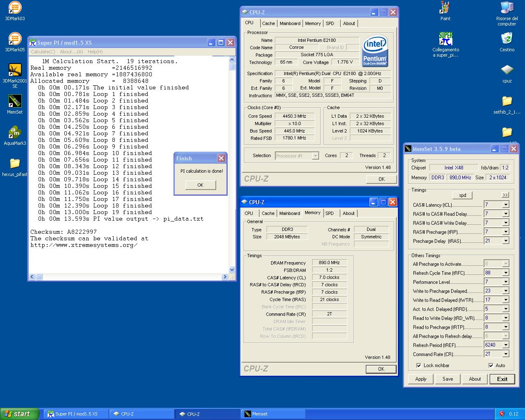Open the Calculate(C) menu in Super PI
525x420 pixels.
(43, 52)
